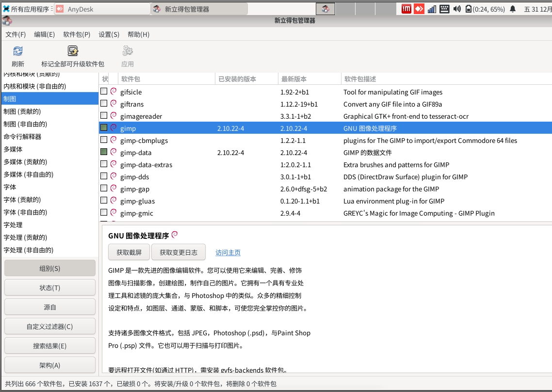Click the 组别(S) filter button
The width and height of the screenshot is (552, 392).
[x=49, y=268]
